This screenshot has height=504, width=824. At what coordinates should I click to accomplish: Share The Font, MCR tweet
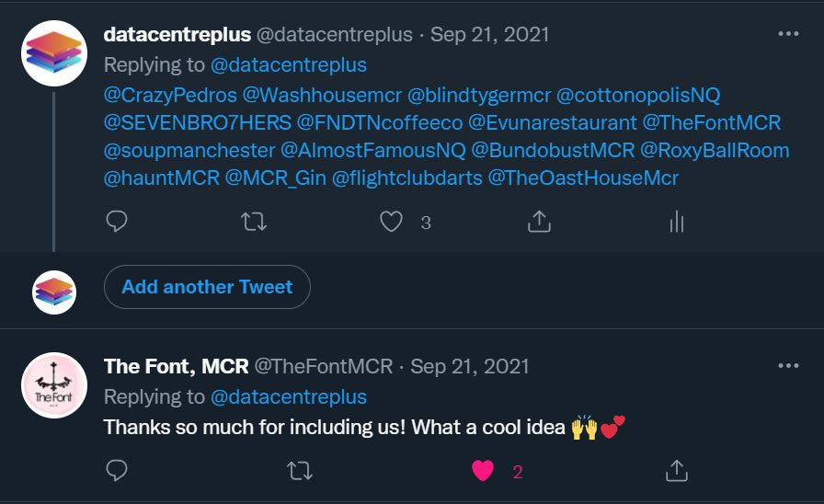pos(677,471)
